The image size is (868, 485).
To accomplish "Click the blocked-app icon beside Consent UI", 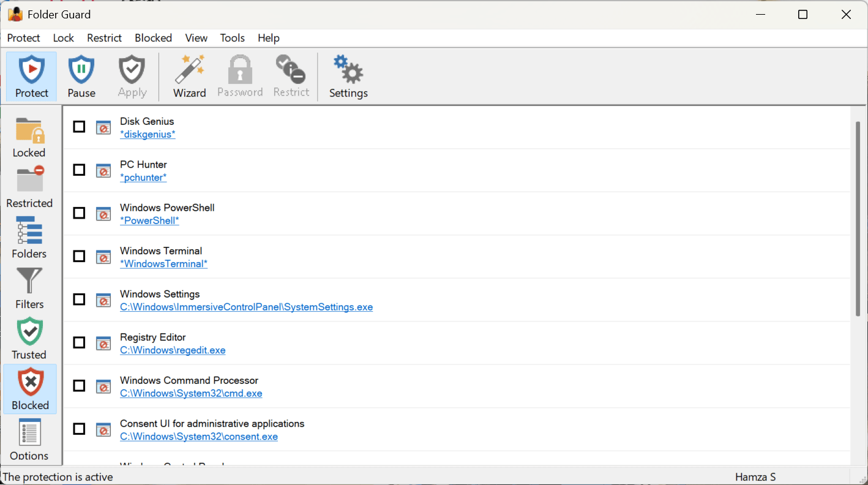I will pyautogui.click(x=103, y=429).
